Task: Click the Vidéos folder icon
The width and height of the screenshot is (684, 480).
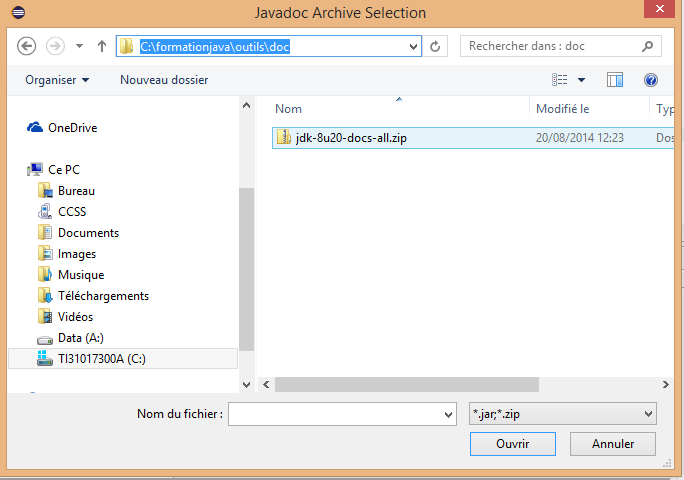Action: pyautogui.click(x=45, y=316)
